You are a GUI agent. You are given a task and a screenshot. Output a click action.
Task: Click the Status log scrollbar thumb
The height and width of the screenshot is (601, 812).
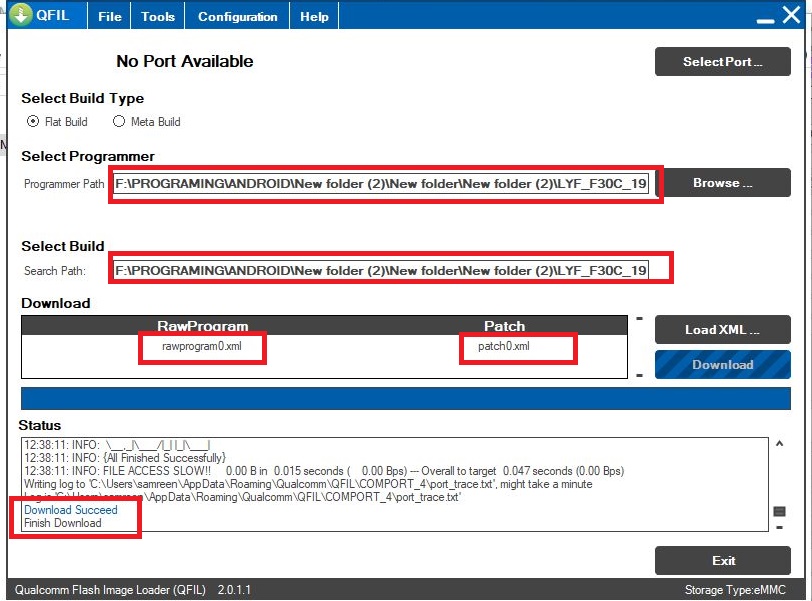[x=779, y=511]
